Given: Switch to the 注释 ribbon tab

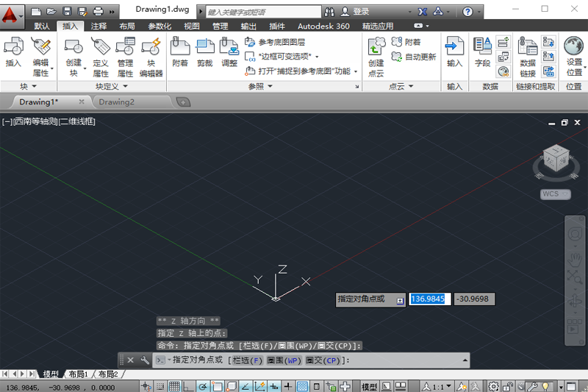Looking at the screenshot, I should click(x=98, y=26).
